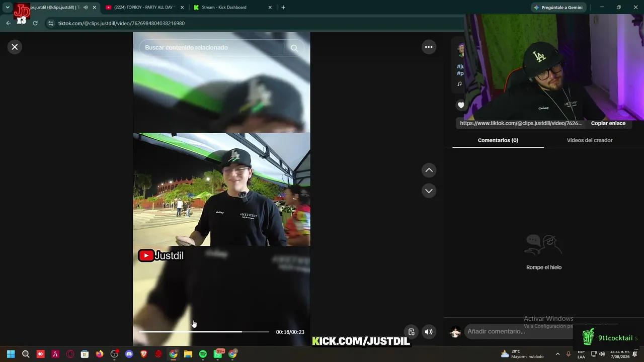
Task: Open Discord from the taskbar
Action: 129,354
